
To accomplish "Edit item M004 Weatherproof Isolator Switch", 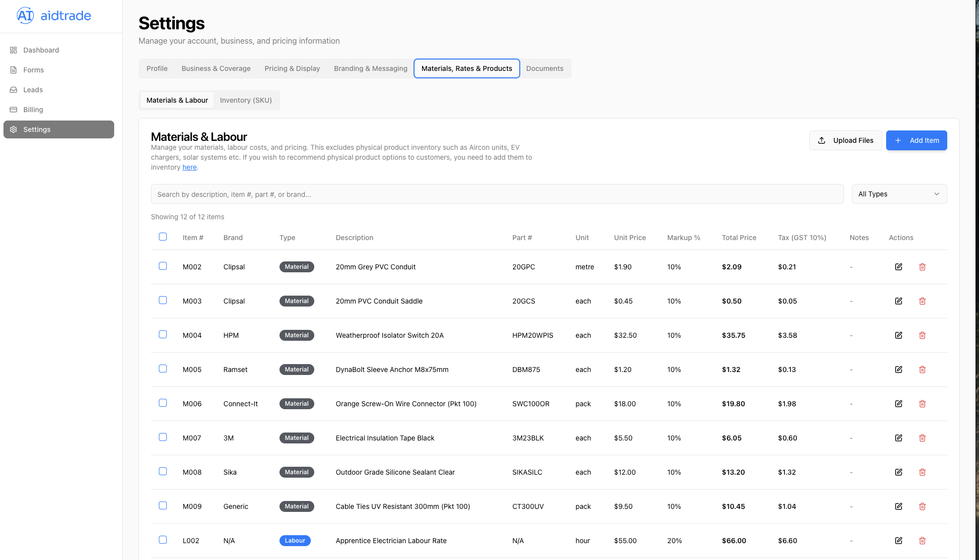I will [x=899, y=335].
